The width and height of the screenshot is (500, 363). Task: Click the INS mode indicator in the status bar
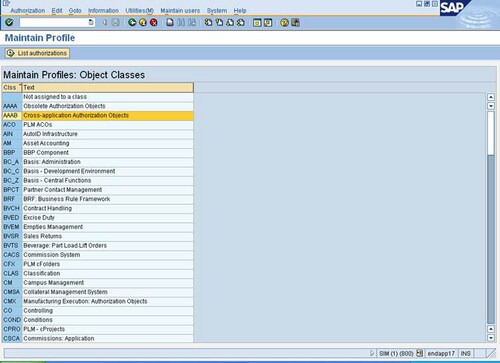tap(466, 353)
